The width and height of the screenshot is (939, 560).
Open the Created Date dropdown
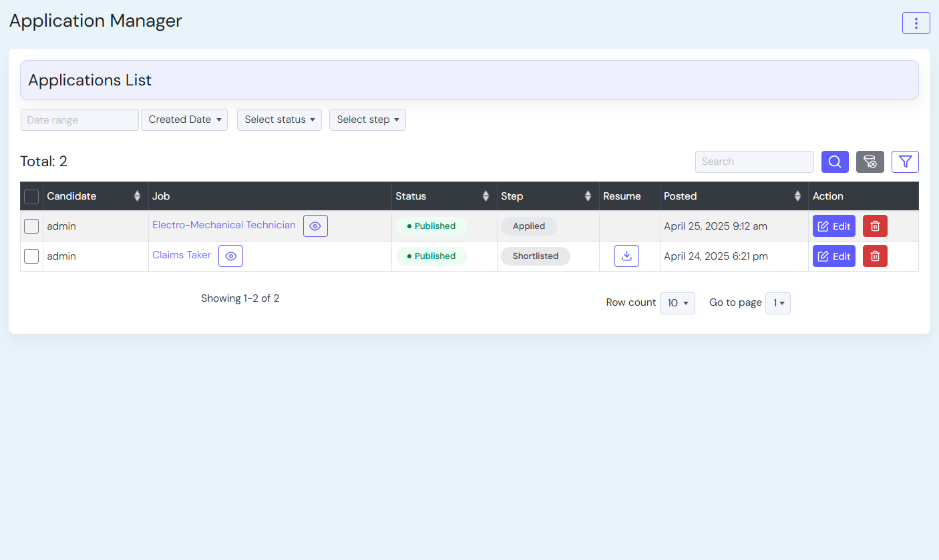[184, 120]
